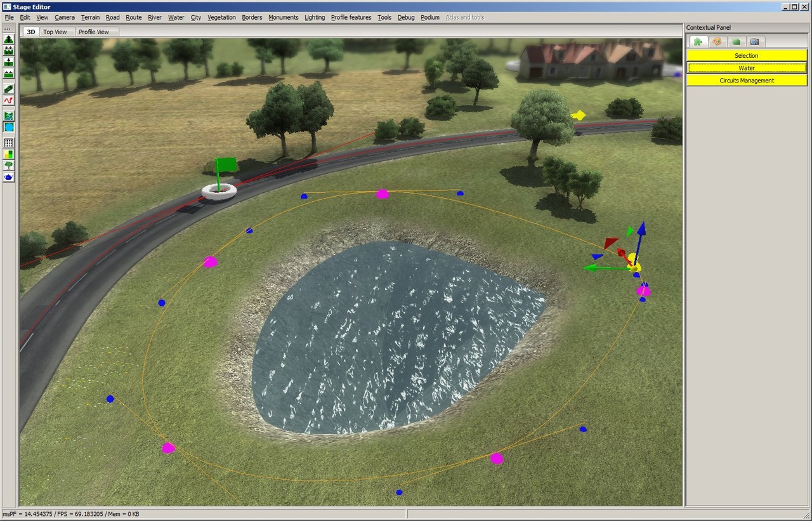Toggle the blue water circle tool
The image size is (812, 521).
9,128
